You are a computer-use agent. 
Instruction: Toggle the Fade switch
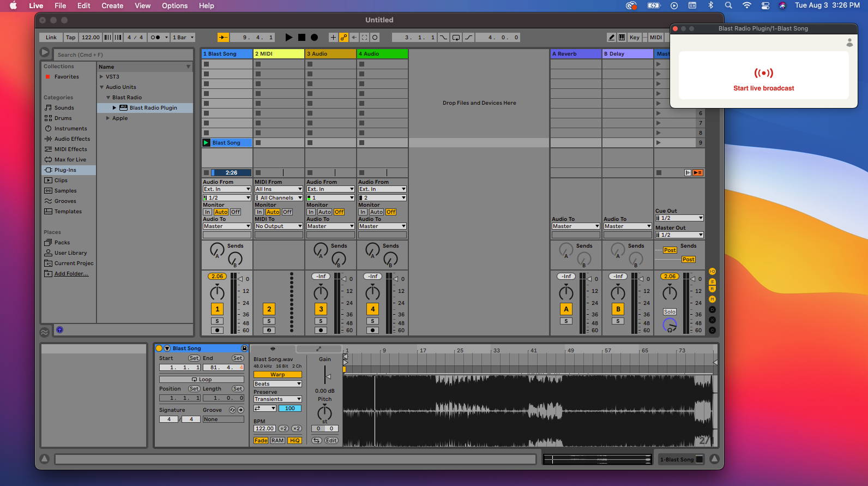pos(261,440)
